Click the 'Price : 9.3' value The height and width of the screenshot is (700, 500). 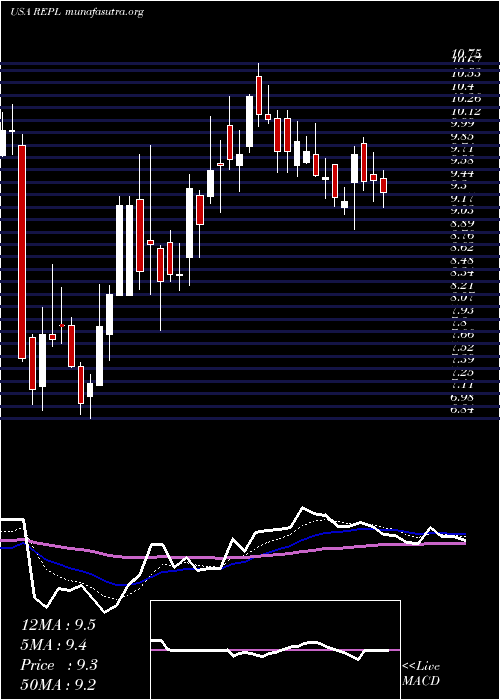pos(59,665)
